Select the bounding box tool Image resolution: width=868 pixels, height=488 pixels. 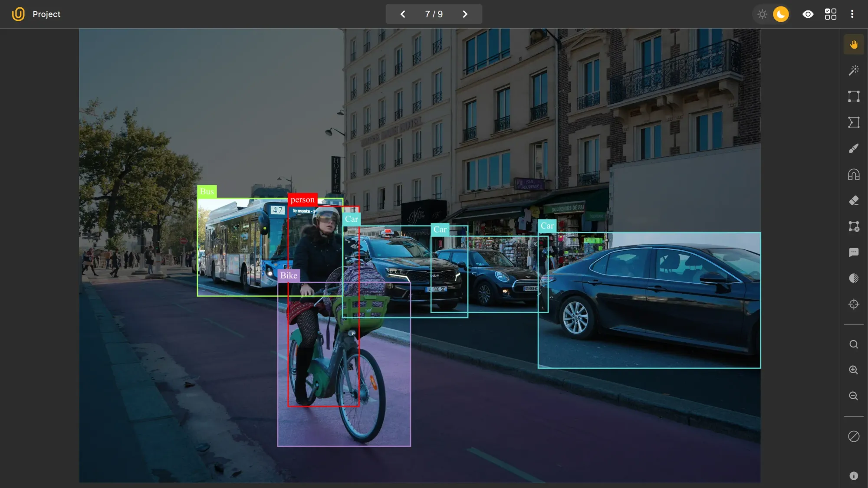853,96
